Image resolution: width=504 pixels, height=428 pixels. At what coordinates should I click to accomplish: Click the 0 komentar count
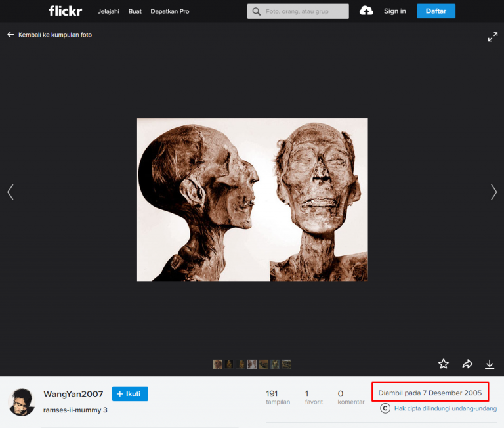(x=351, y=397)
